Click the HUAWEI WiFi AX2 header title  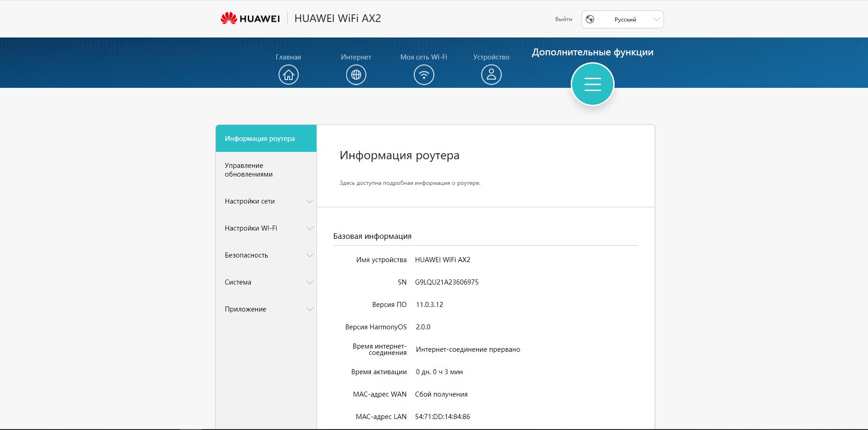point(338,18)
